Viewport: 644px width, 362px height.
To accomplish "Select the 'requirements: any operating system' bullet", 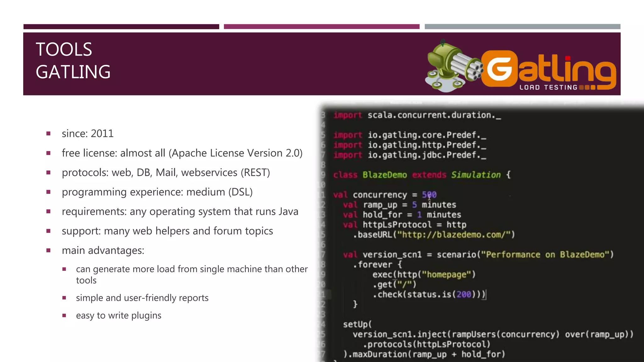I will tap(180, 211).
